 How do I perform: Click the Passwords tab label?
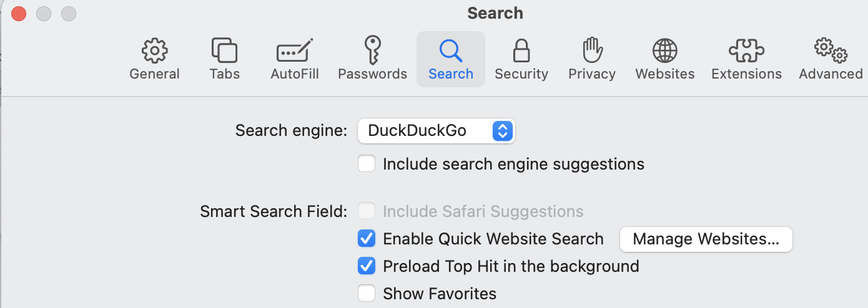[x=372, y=74]
